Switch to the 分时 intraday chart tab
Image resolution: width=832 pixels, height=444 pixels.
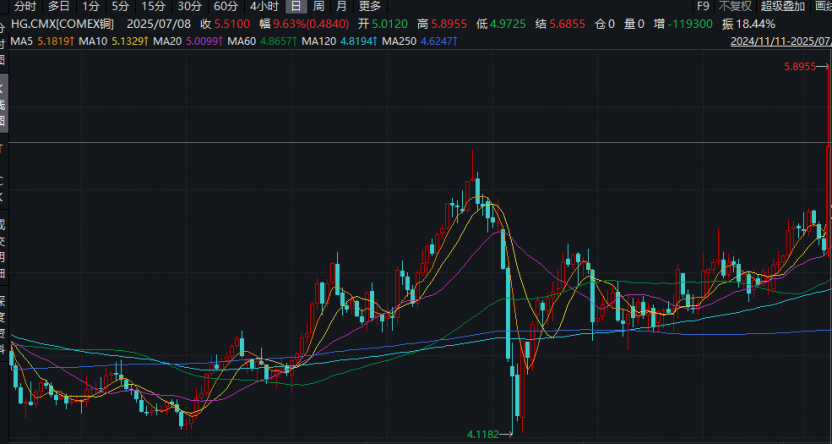click(x=26, y=6)
